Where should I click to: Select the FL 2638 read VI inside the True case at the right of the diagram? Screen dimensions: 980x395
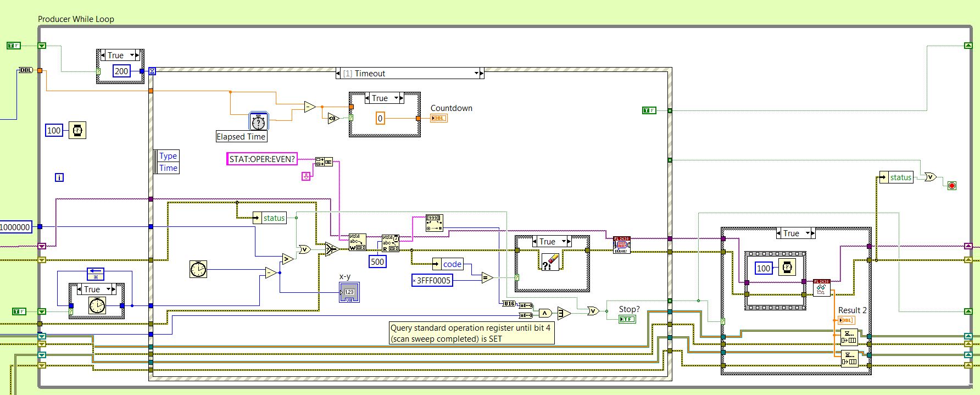pyautogui.click(x=821, y=288)
